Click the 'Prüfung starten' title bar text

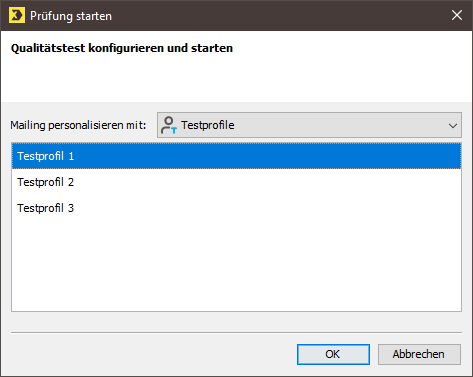pos(71,16)
